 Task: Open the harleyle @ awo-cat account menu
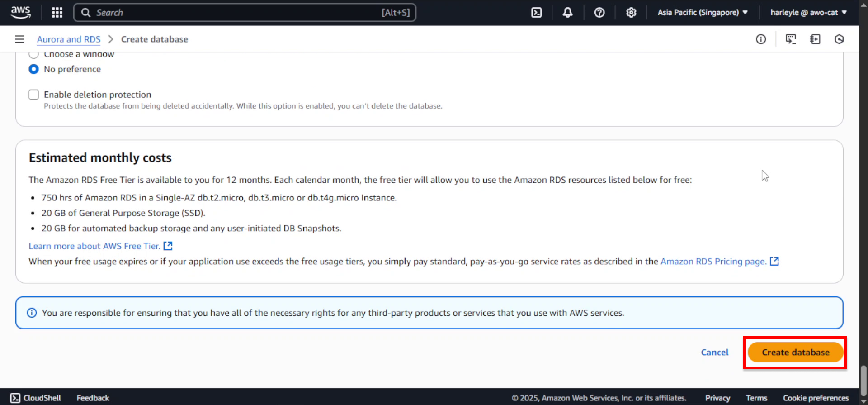click(x=808, y=12)
